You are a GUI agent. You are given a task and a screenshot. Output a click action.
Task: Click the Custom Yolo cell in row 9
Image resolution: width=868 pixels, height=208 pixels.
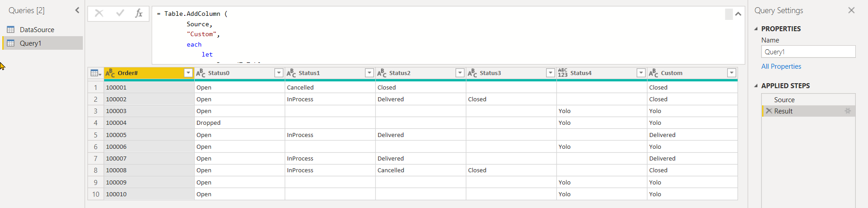tap(692, 183)
